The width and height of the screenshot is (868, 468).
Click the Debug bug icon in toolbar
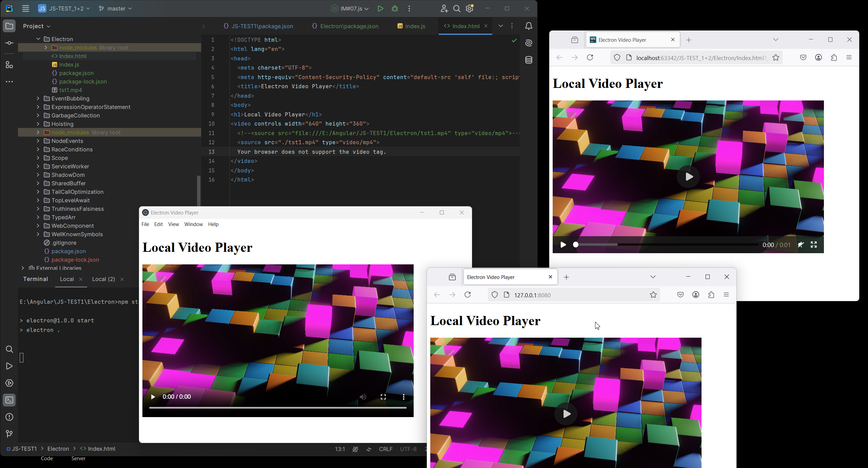coord(395,8)
